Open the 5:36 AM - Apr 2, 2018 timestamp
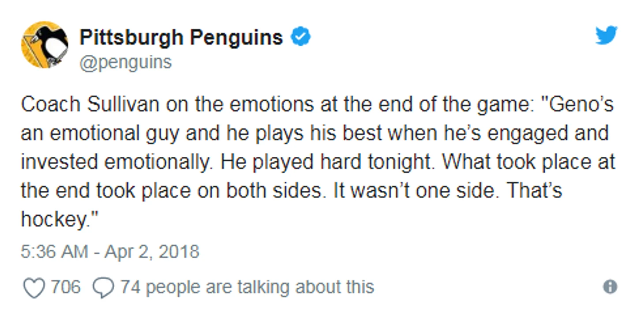The height and width of the screenshot is (314, 644). pos(110,252)
